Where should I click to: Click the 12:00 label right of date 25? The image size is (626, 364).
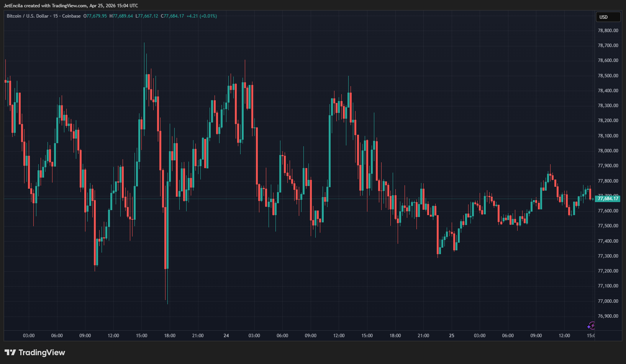pos(564,336)
